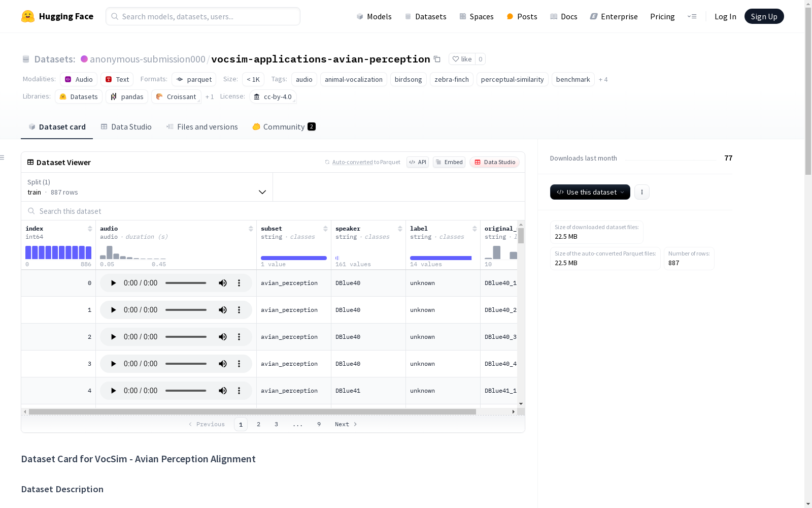The image size is (812, 508).
Task: Play audio in row 1
Action: (113, 310)
